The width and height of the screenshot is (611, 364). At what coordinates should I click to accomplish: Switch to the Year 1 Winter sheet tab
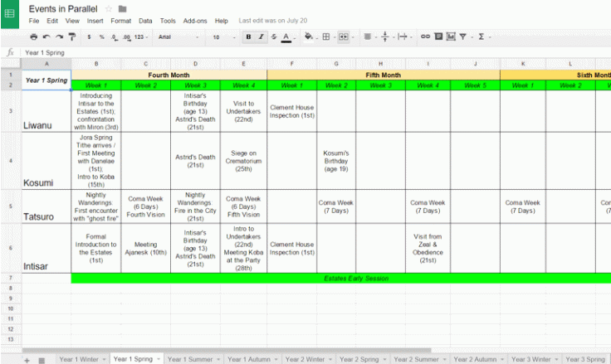tap(79, 359)
